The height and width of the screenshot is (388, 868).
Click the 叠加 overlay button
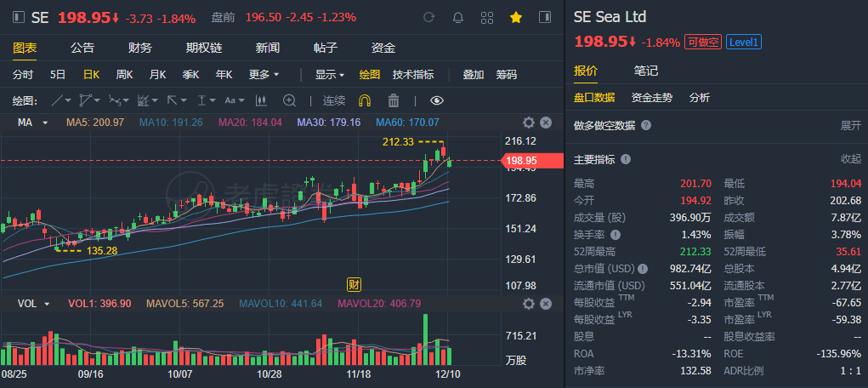point(474,74)
